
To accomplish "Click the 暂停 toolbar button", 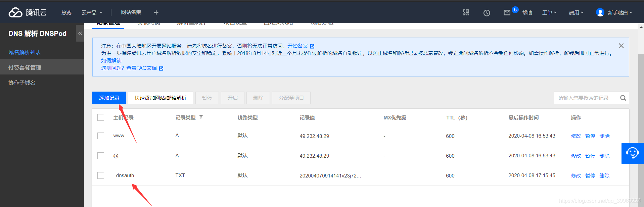I will click(207, 98).
